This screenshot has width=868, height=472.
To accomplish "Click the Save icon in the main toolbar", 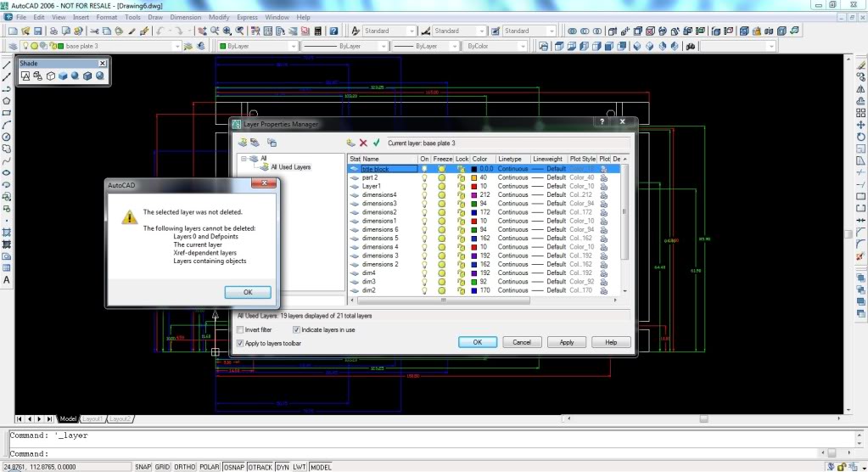I will (x=39, y=31).
